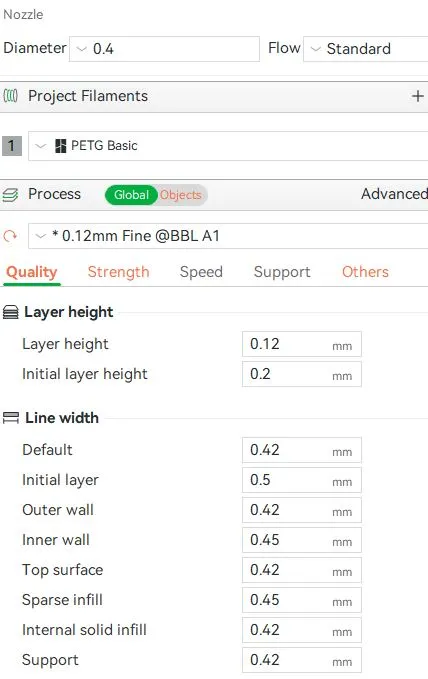Add a filament with the plus icon
The width and height of the screenshot is (428, 679).
coord(418,96)
